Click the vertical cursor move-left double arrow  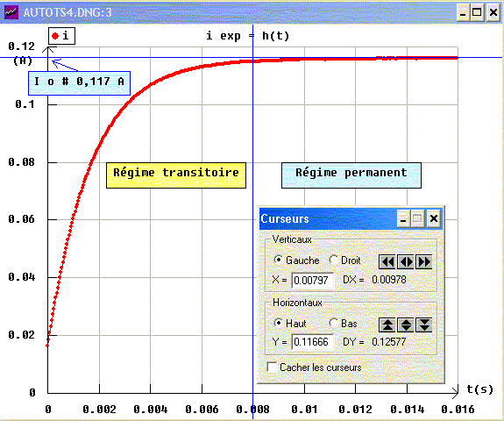(387, 261)
